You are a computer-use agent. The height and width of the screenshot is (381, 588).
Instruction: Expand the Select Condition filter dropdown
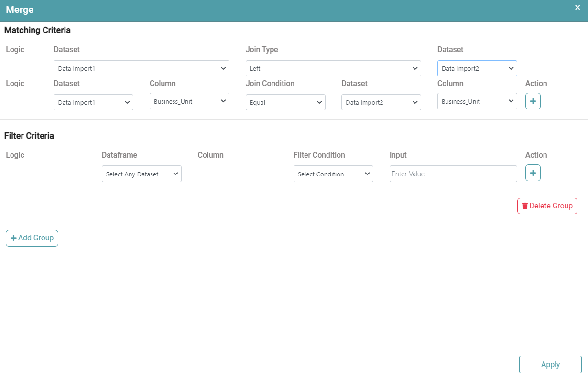[333, 174]
